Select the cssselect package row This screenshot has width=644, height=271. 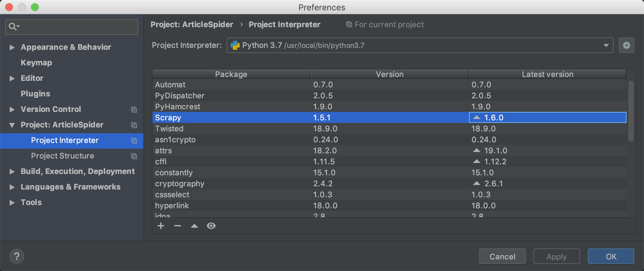click(389, 195)
